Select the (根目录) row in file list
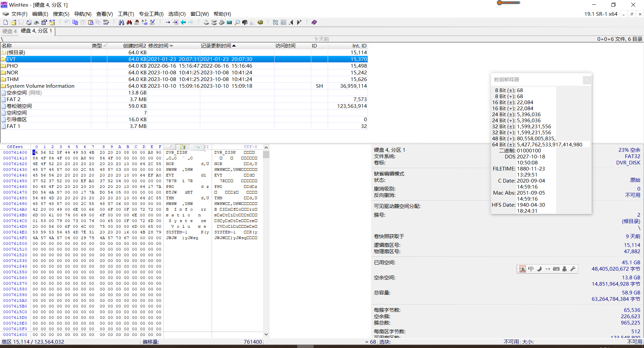The width and height of the screenshot is (644, 348). pos(184,53)
